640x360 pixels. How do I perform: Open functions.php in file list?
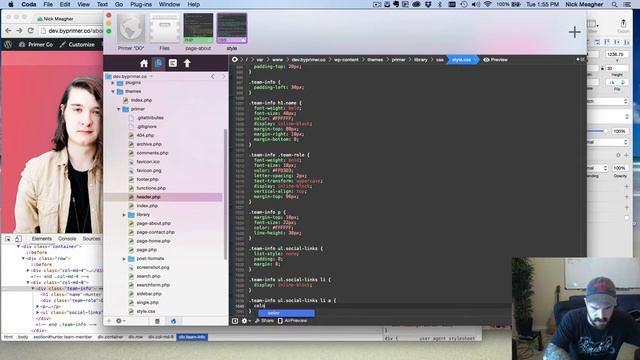(151, 188)
